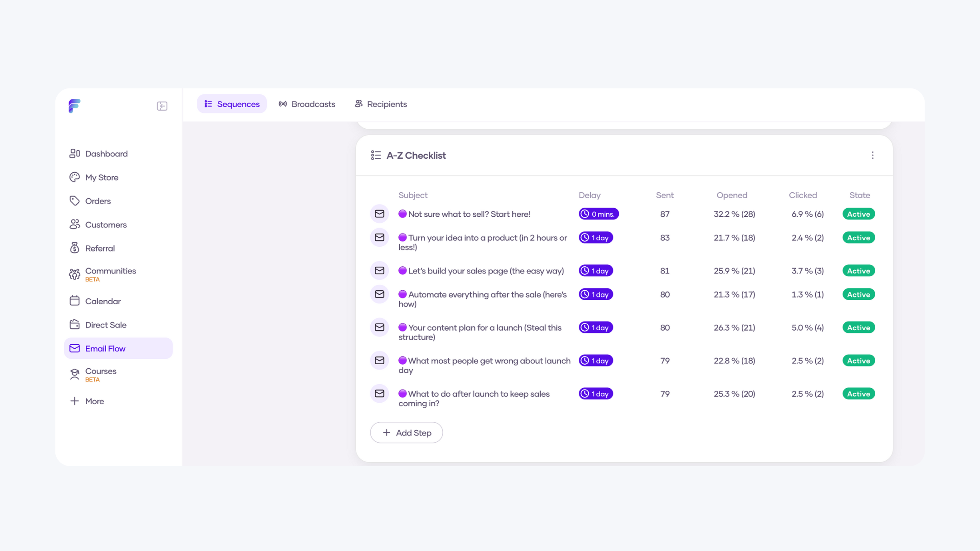Open Orders via the tag icon
980x551 pixels.
pyautogui.click(x=74, y=201)
